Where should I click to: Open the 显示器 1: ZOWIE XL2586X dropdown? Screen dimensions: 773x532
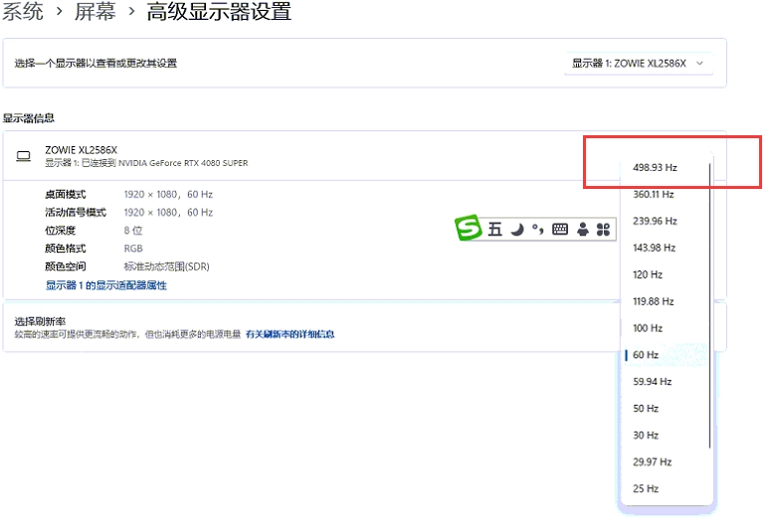639,64
